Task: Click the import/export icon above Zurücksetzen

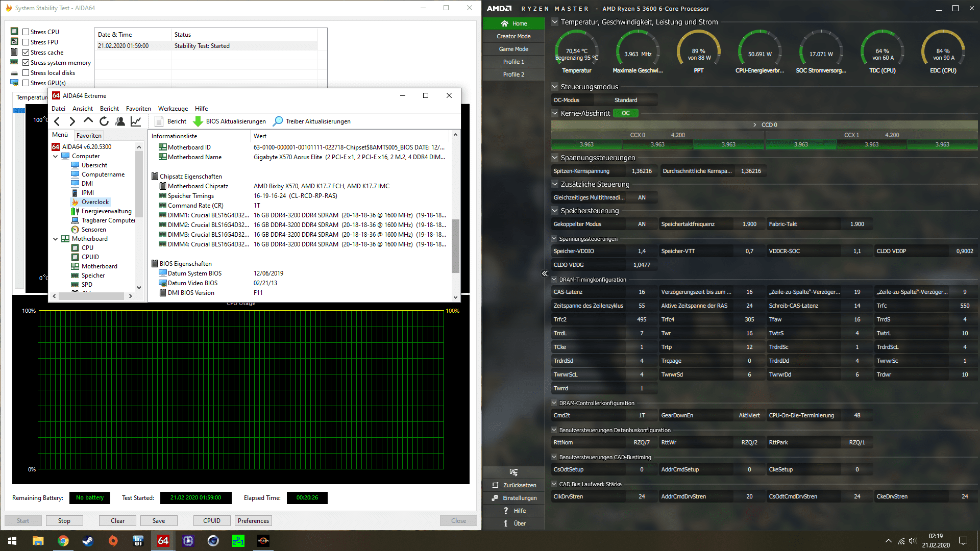Action: pos(513,472)
